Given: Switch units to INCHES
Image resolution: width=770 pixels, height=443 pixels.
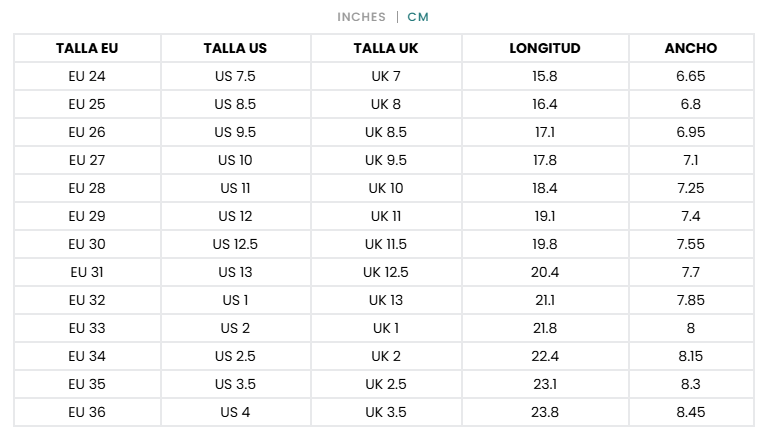Looking at the screenshot, I should (361, 17).
